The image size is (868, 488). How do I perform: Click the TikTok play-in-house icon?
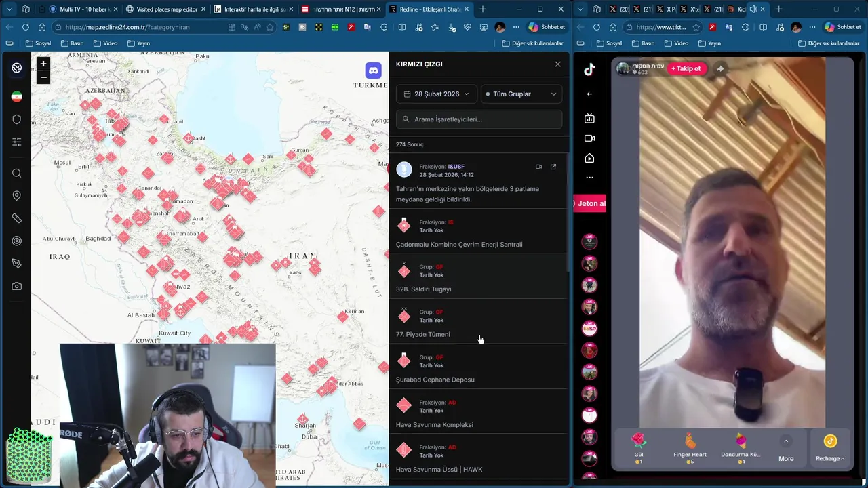click(589, 158)
